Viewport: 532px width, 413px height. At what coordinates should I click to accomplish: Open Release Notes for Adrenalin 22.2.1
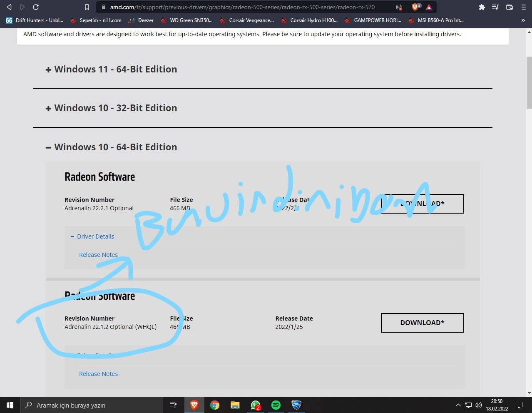pyautogui.click(x=98, y=255)
